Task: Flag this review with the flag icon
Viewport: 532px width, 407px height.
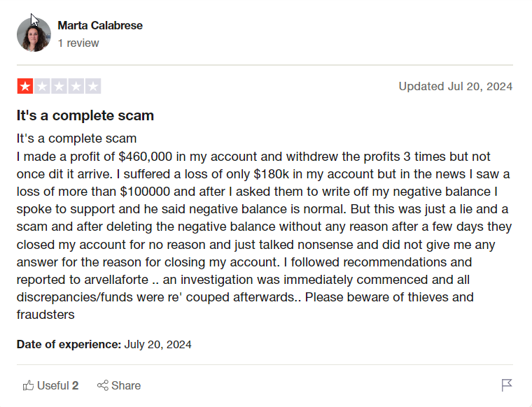Action: pyautogui.click(x=507, y=385)
